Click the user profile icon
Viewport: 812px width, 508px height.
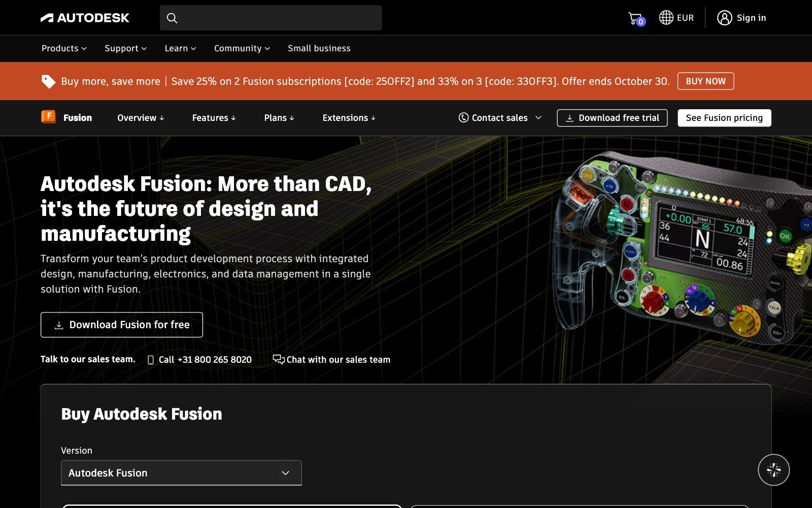click(724, 18)
